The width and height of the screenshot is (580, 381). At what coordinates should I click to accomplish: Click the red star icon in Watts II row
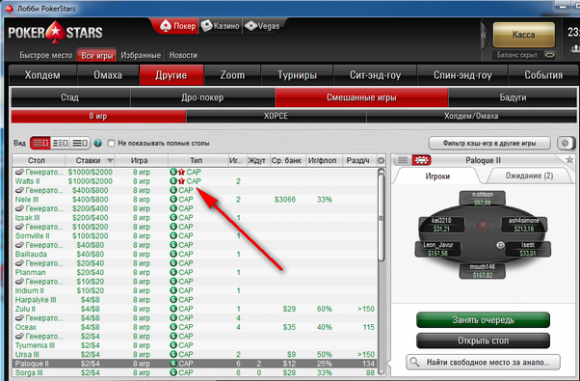point(181,181)
